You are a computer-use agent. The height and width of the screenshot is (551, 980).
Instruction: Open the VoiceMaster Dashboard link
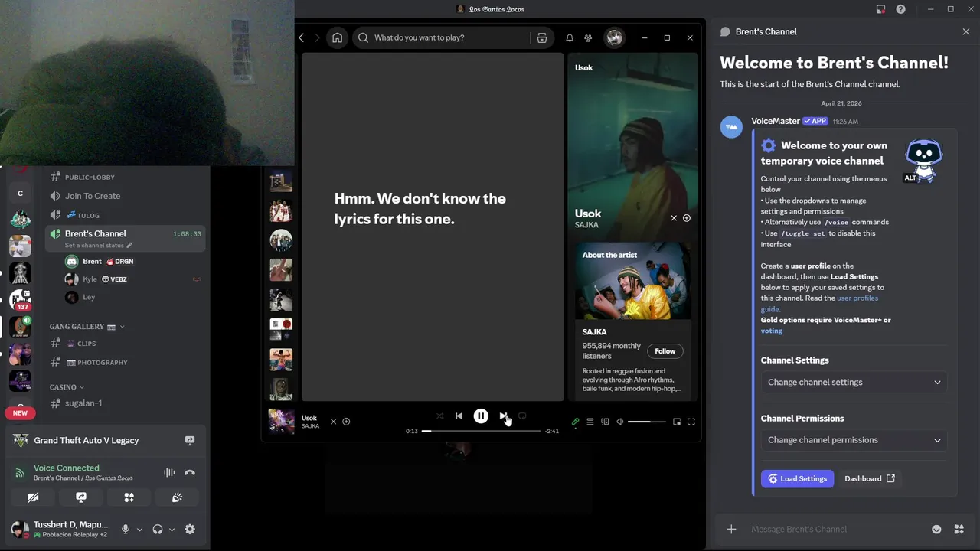[x=869, y=478]
